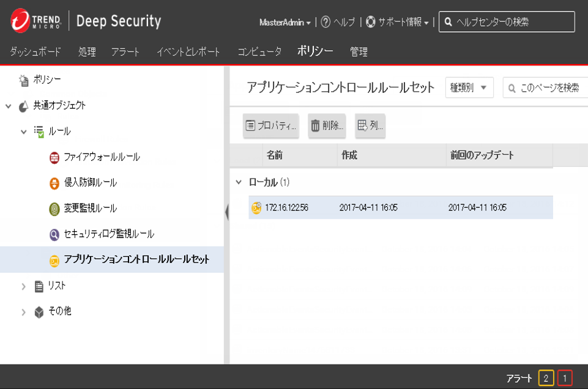Expand the その他 tree node

point(24,312)
